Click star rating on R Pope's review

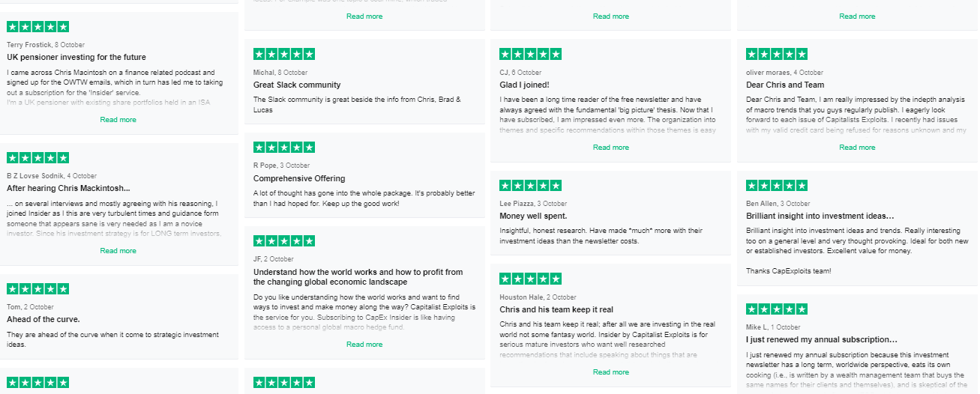(x=284, y=148)
